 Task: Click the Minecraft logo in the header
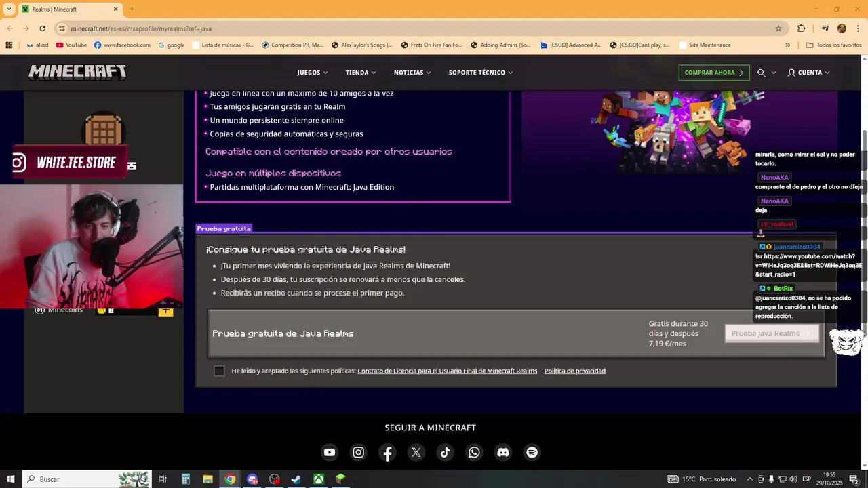(77, 73)
